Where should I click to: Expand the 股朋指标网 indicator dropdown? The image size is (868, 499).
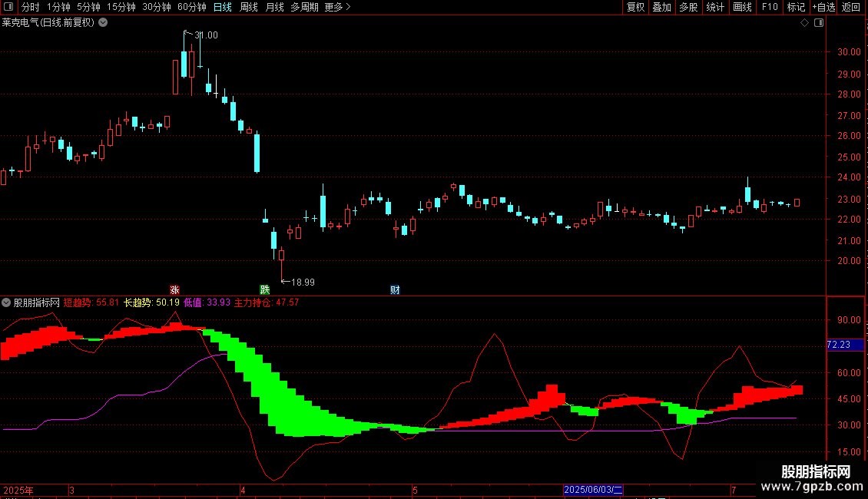(6, 302)
